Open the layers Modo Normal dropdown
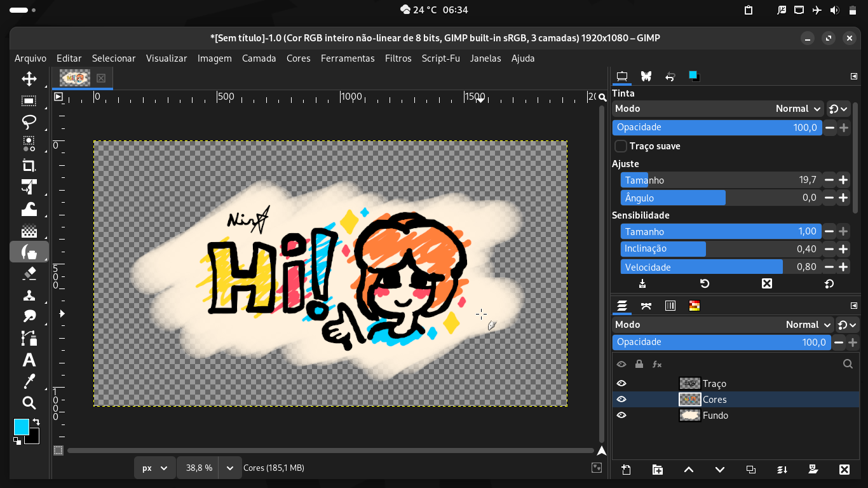Image resolution: width=868 pixels, height=488 pixels. pos(723,325)
